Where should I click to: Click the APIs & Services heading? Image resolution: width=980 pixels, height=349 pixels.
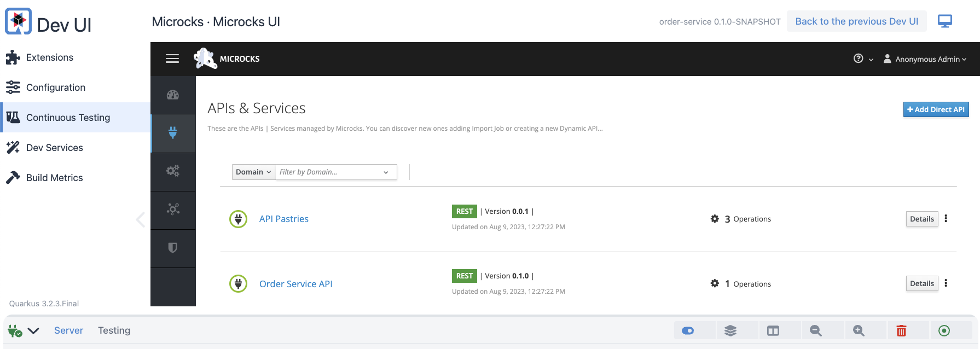257,108
